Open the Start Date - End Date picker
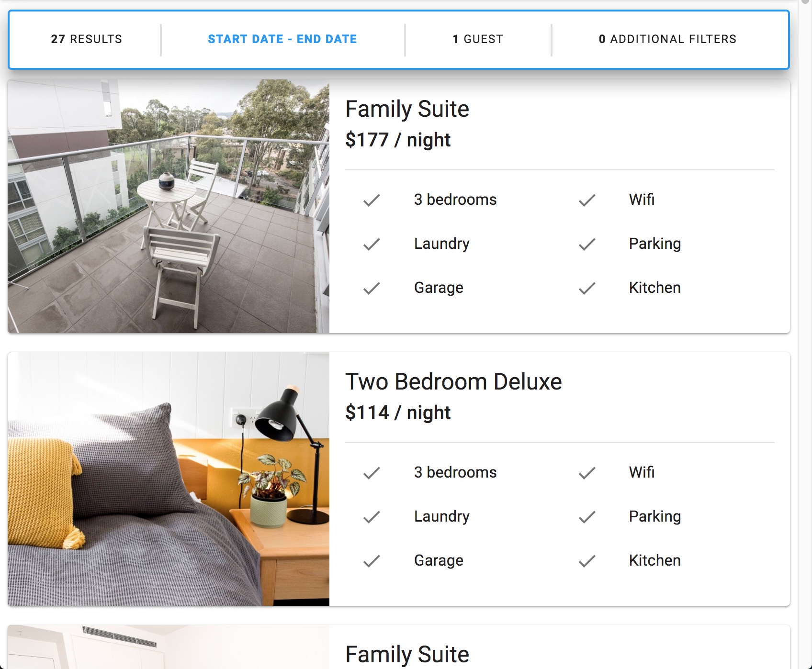812x669 pixels. [282, 39]
